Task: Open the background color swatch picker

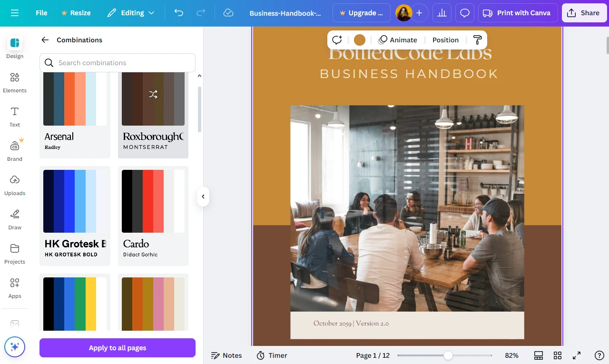Action: [360, 40]
